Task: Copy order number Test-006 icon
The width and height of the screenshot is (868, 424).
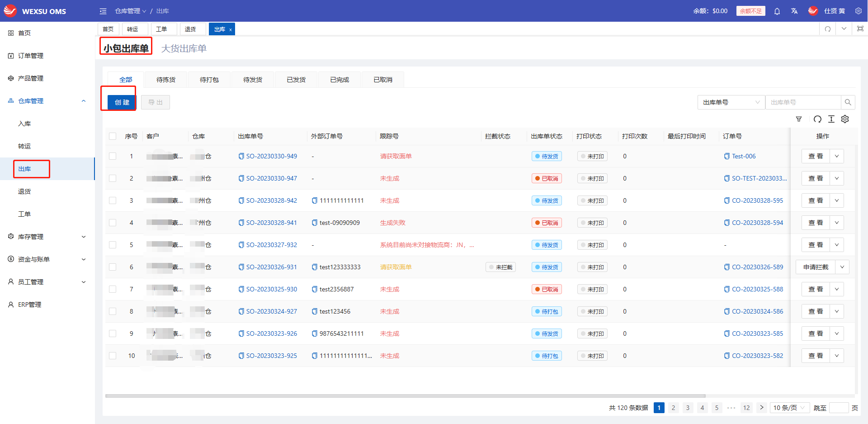Action: [x=727, y=156]
